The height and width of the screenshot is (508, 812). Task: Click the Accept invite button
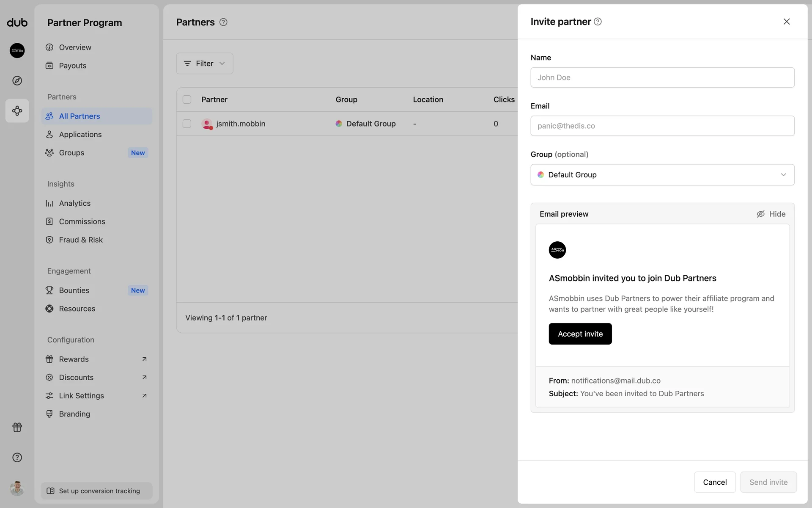click(x=580, y=334)
